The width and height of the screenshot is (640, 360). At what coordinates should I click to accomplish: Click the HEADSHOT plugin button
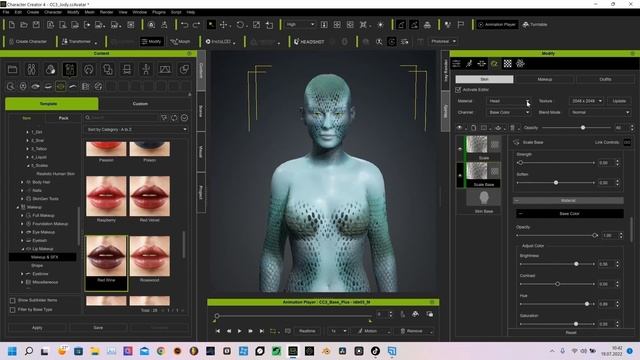[x=309, y=42]
